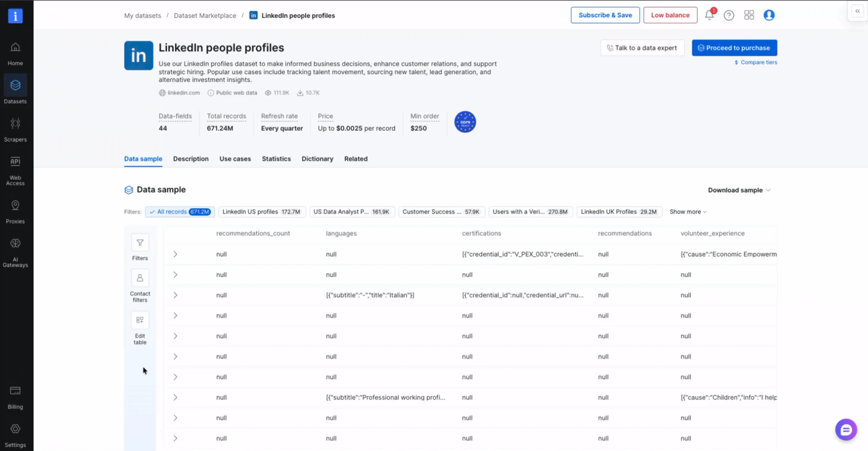The image size is (868, 451).
Task: Open the apps grid icon
Action: [x=749, y=15]
